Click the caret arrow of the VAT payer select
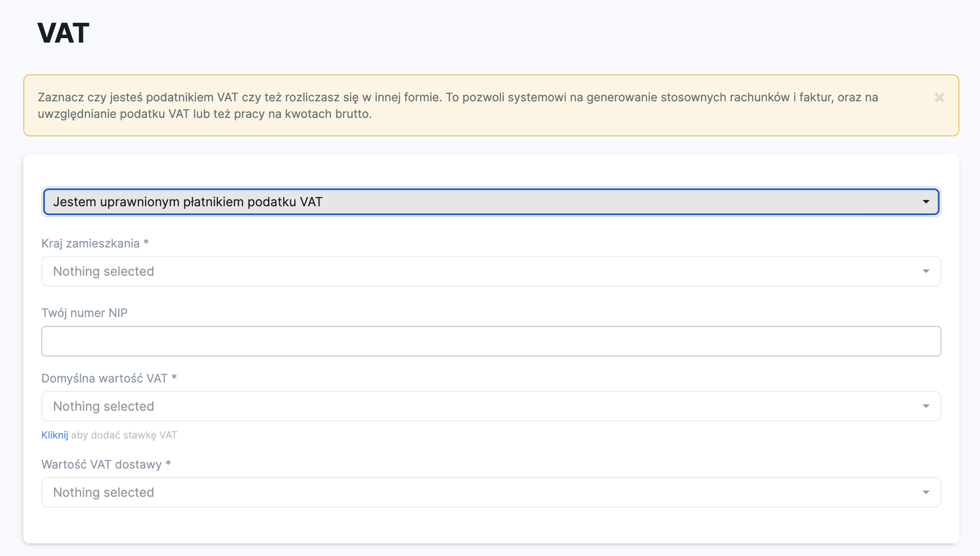 [926, 202]
